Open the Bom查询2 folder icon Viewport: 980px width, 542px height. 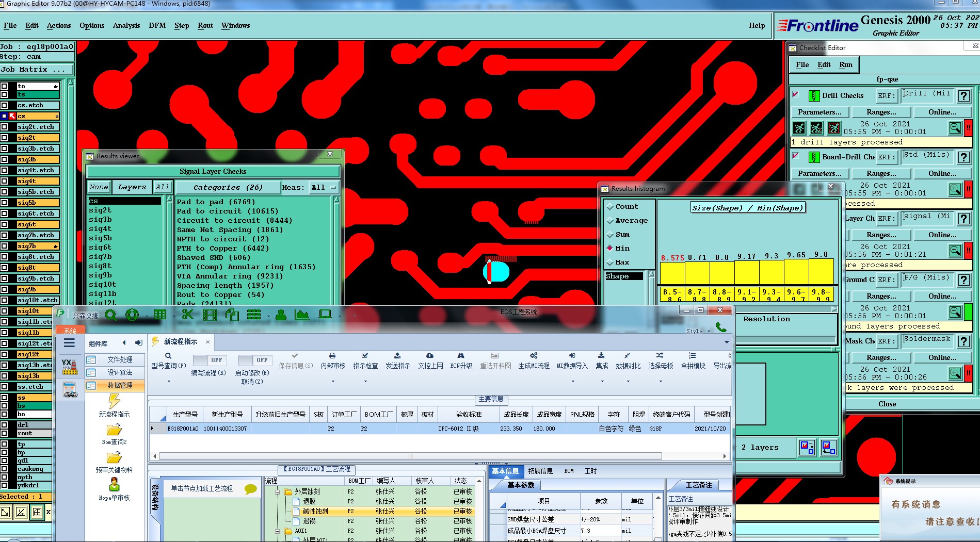click(114, 430)
